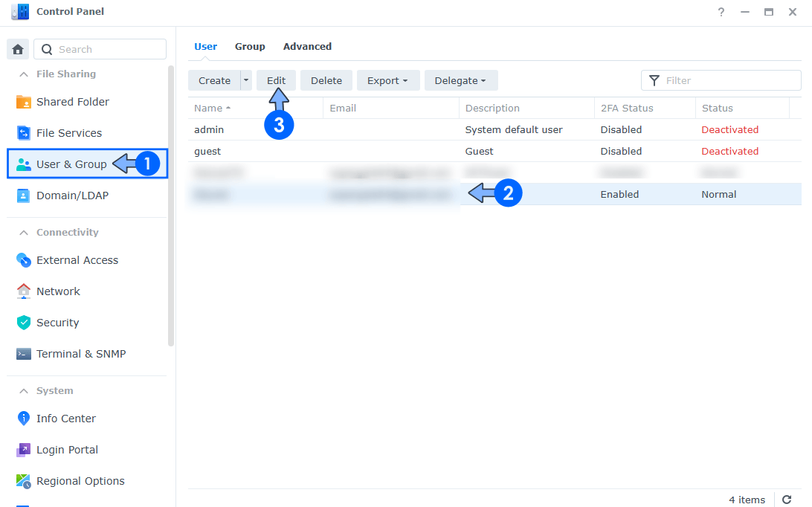Click the Email column header
This screenshot has height=507, width=812.
[391, 109]
